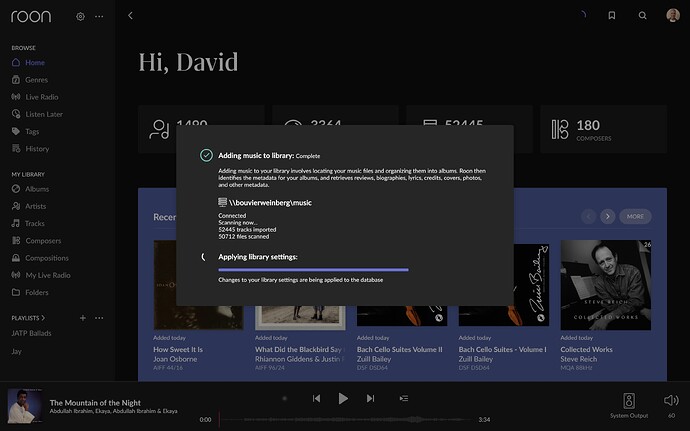The image size is (690, 431).
Task: Click the artists count stat card
Action: [201, 116]
